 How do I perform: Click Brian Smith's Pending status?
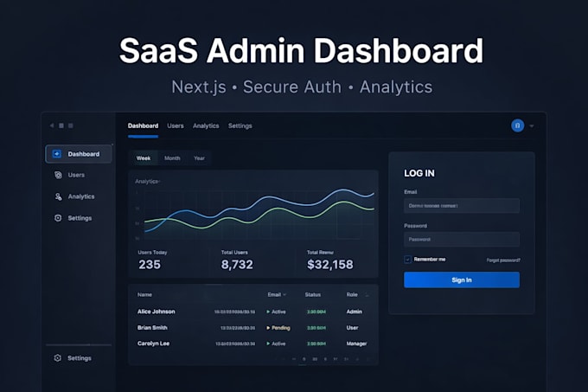coord(278,328)
